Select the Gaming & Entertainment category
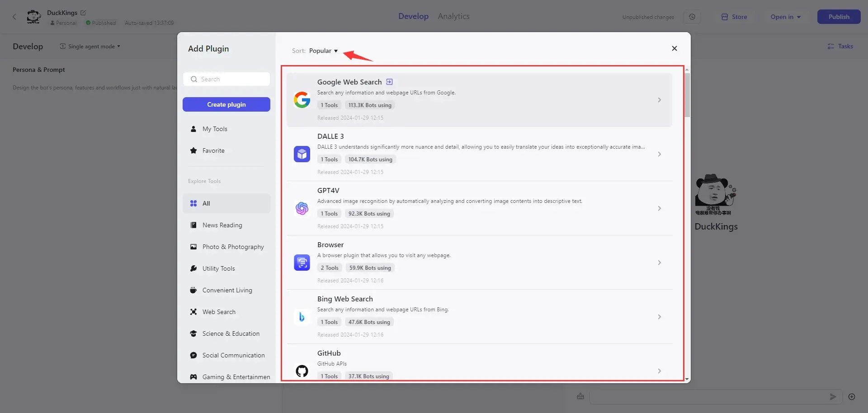Viewport: 868px width, 413px height. point(226,377)
